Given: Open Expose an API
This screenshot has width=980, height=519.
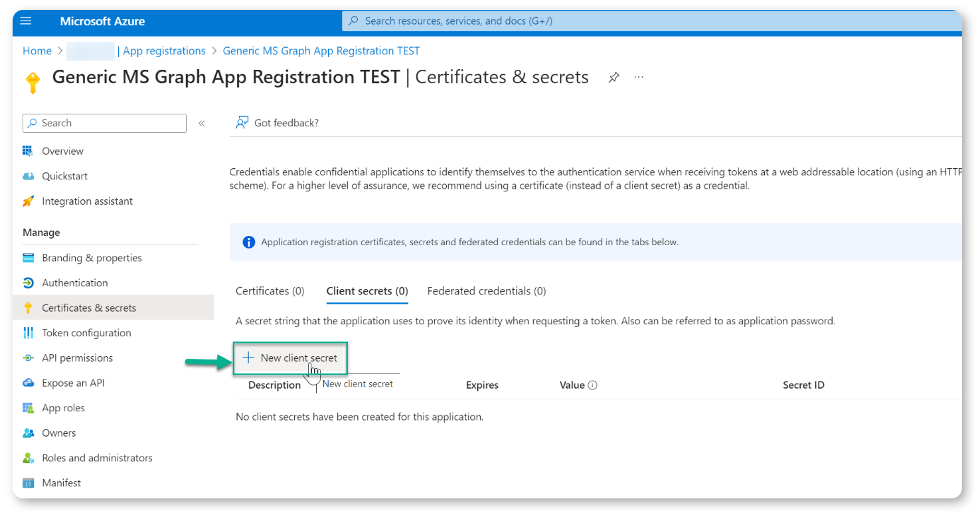Looking at the screenshot, I should click(x=73, y=383).
